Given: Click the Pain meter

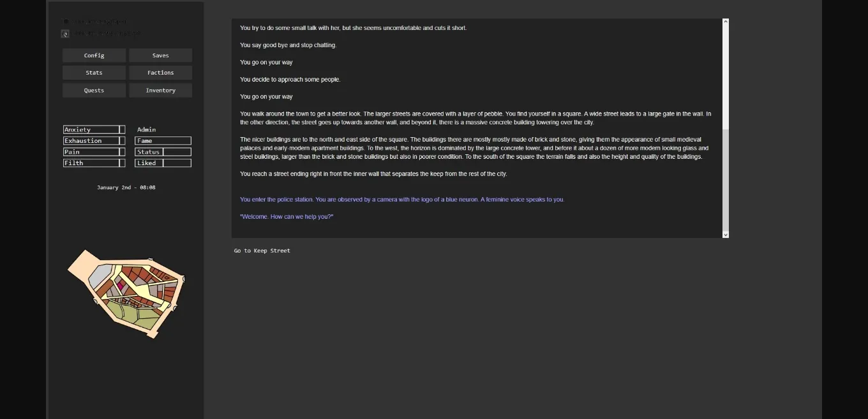Looking at the screenshot, I should point(94,152).
